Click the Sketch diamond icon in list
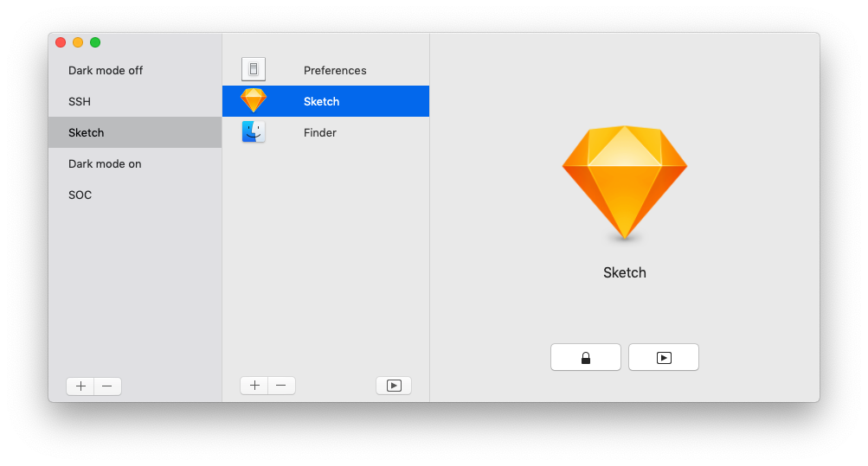 coord(254,100)
